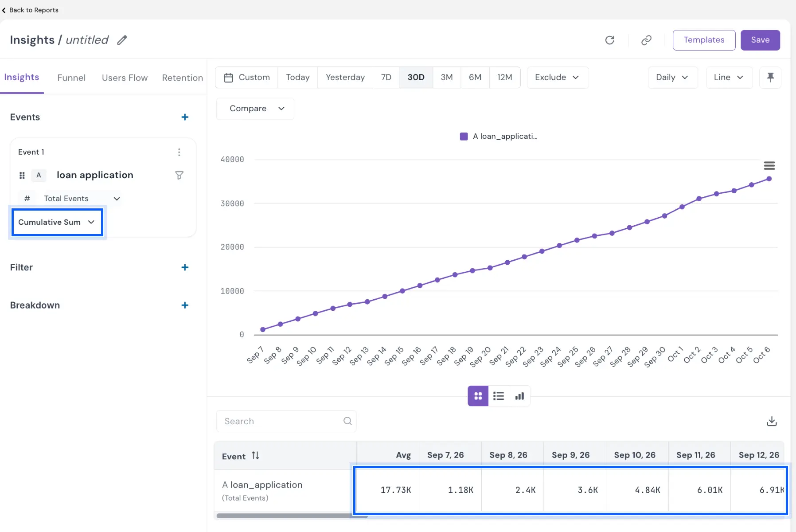Select the 3M range
796x532 pixels.
tap(447, 77)
